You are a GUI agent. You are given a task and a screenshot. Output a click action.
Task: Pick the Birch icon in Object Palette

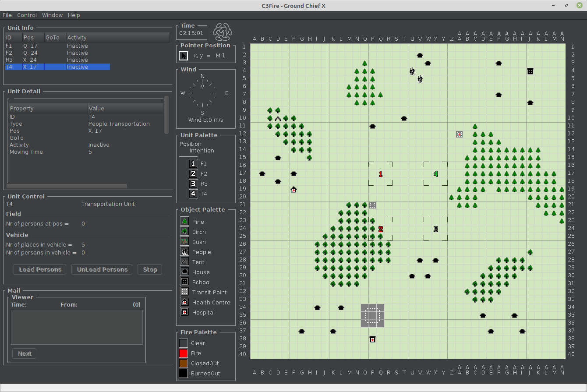(184, 232)
